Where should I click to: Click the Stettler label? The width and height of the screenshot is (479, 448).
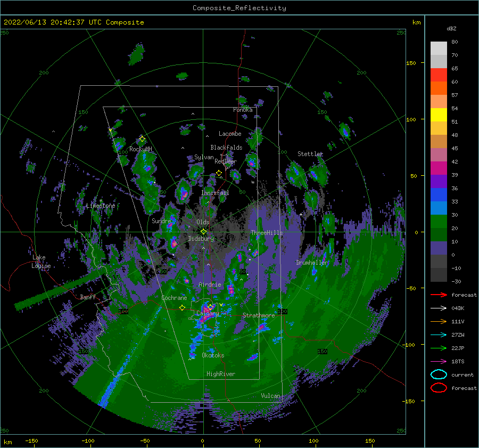click(x=310, y=154)
